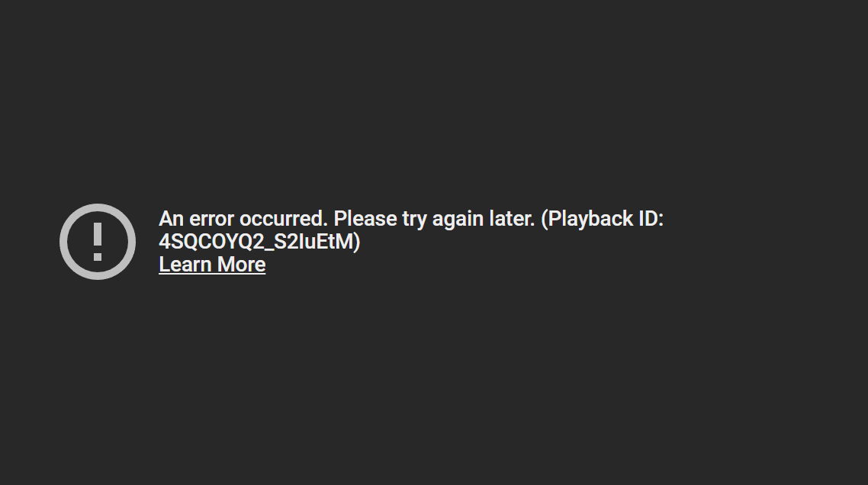Click the word "error" in the first line

tap(211, 220)
